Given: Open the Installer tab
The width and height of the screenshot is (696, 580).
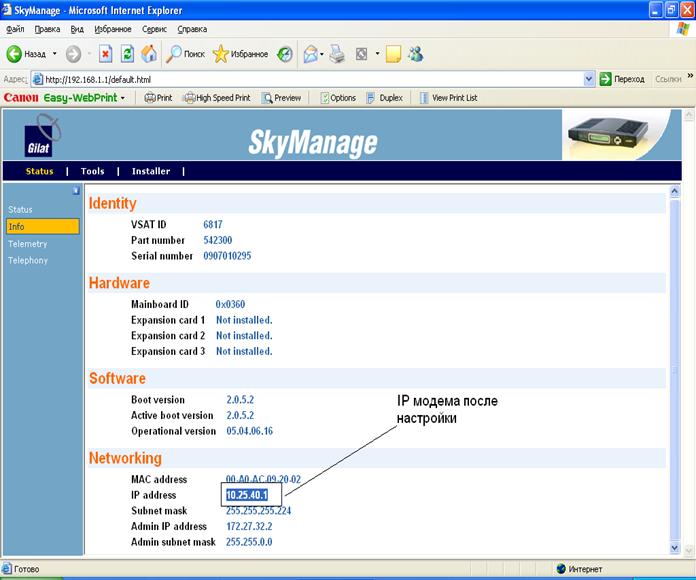Looking at the screenshot, I should 151,171.
